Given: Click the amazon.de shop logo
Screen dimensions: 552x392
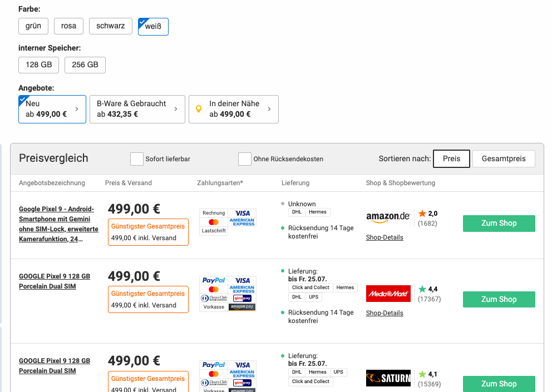Looking at the screenshot, I should pos(388,217).
